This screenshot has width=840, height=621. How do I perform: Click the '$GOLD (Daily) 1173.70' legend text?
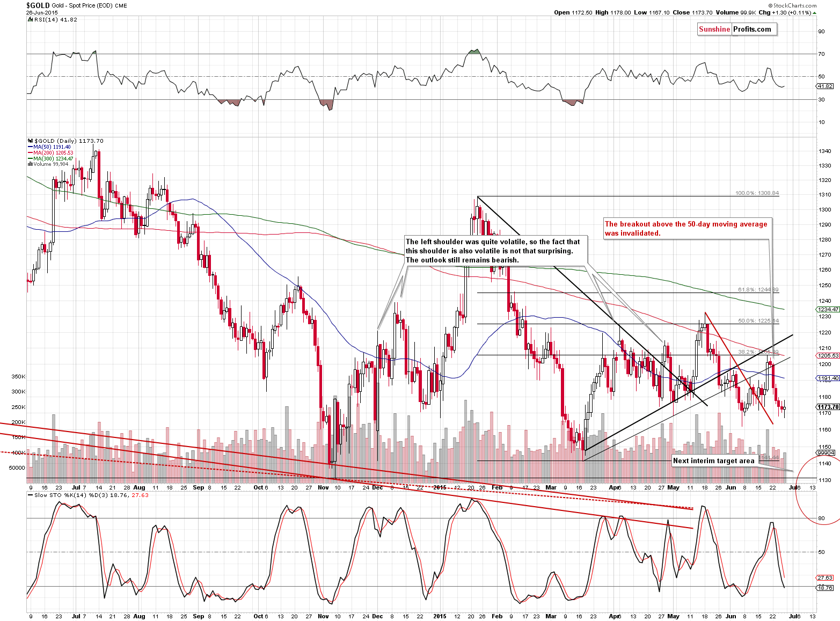(x=69, y=141)
